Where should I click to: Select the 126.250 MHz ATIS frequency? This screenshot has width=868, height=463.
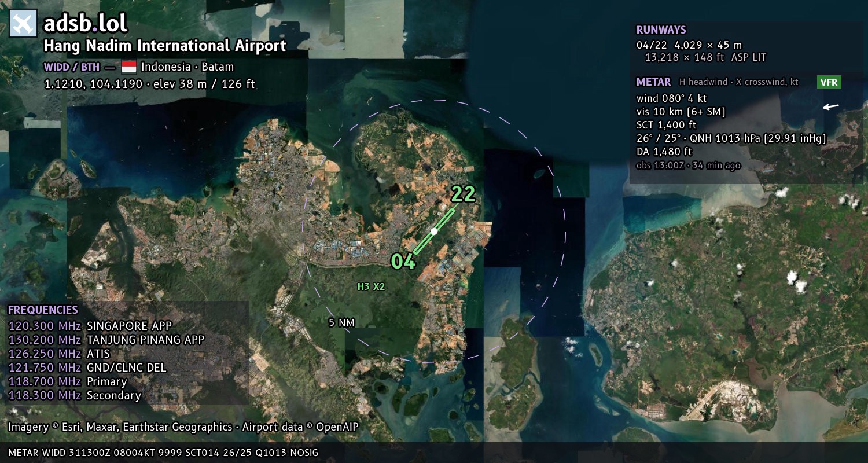[x=58, y=354]
